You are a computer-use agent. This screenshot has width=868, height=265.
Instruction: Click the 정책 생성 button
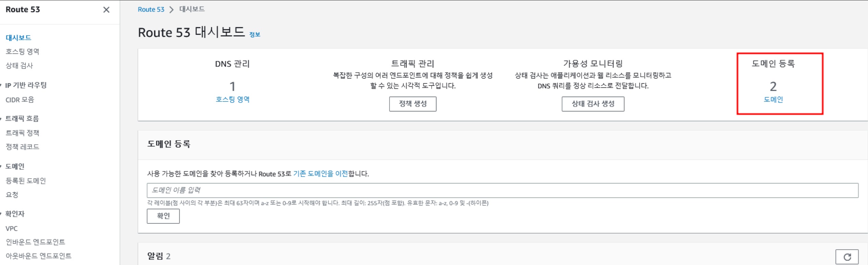[x=413, y=104]
